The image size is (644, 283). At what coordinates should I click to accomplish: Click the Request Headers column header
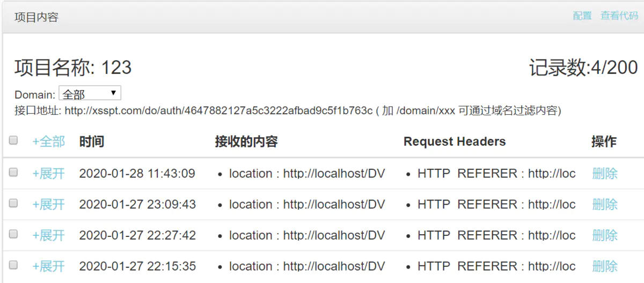[x=454, y=141]
